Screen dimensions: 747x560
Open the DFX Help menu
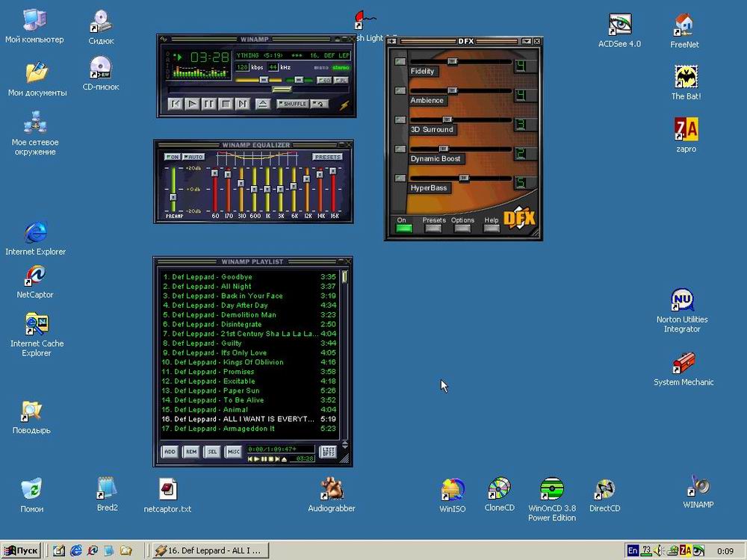pos(492,228)
